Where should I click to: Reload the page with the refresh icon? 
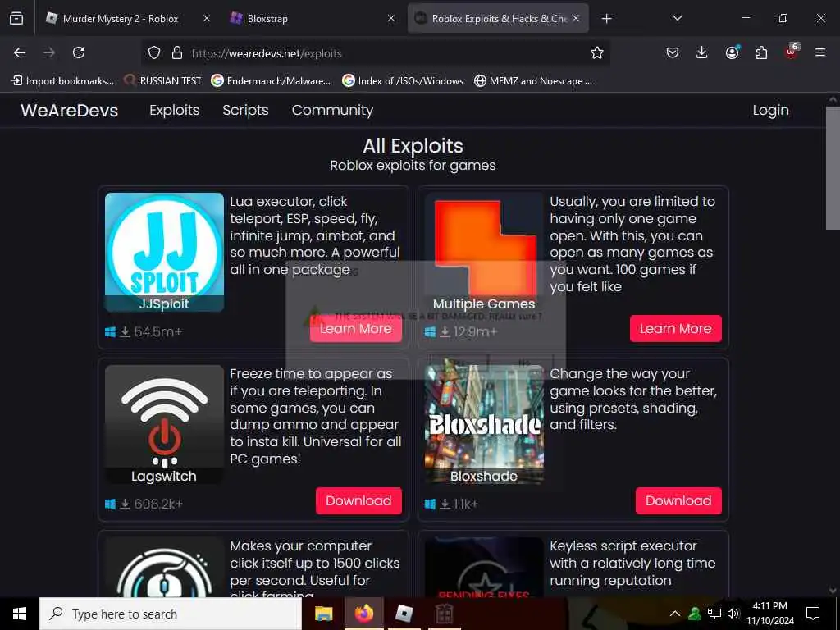click(79, 52)
